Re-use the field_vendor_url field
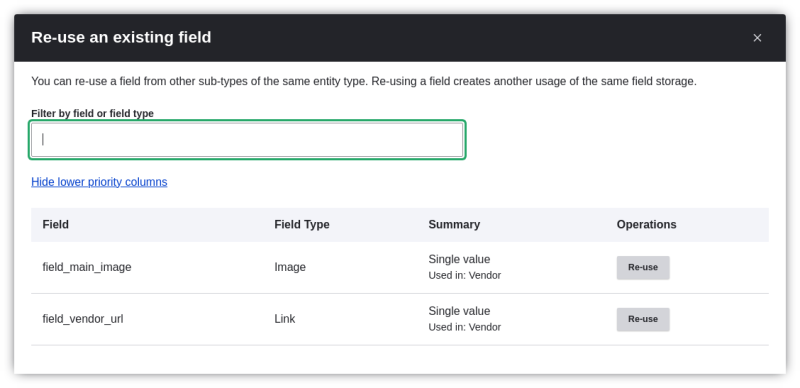The image size is (800, 388). [x=643, y=319]
